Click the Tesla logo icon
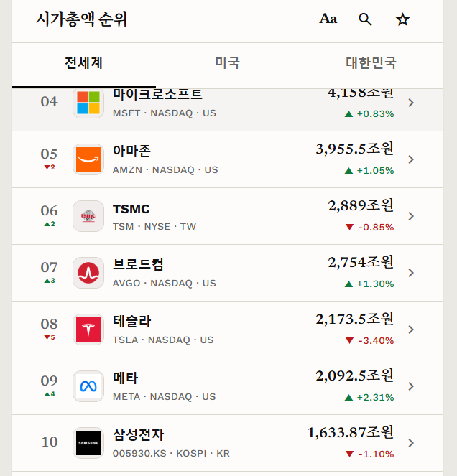457x476 pixels. coord(88,330)
